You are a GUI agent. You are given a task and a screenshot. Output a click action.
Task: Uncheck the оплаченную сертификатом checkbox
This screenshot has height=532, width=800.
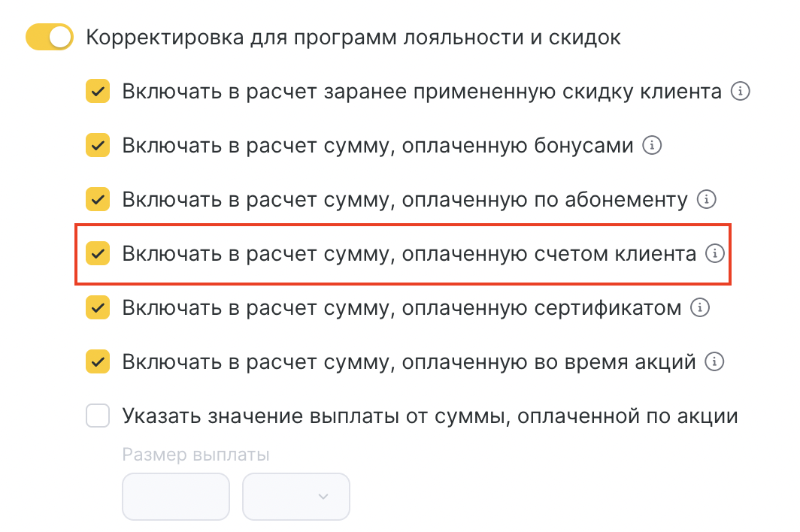[x=98, y=307]
